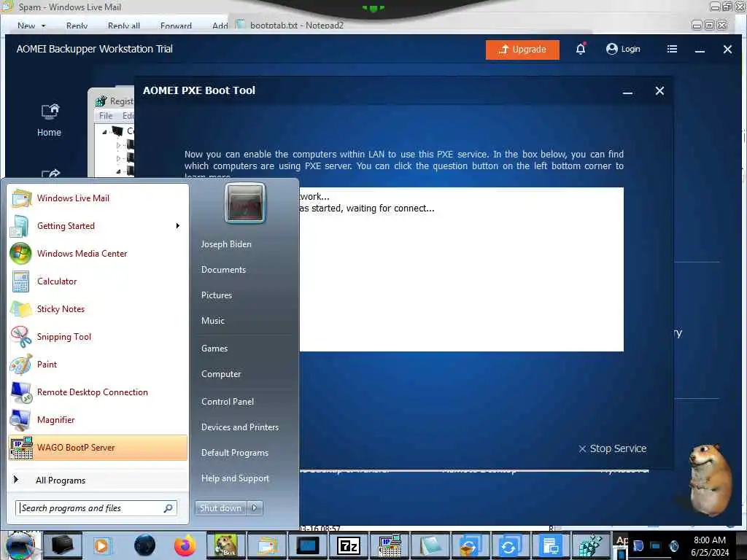Image resolution: width=747 pixels, height=560 pixels.
Task: Launch the Snipping Tool
Action: tap(98, 336)
